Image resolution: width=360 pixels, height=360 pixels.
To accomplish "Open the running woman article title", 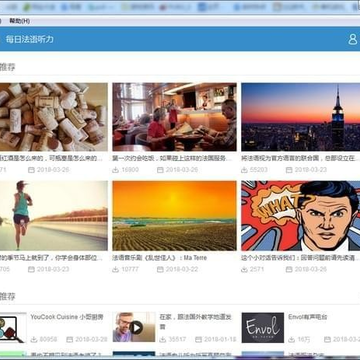I will pos(51,258).
